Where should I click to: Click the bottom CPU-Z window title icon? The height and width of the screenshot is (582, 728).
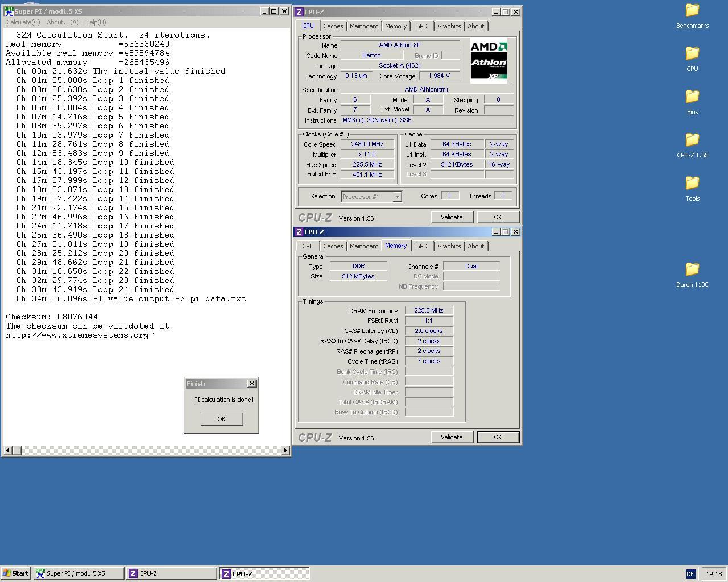(299, 232)
